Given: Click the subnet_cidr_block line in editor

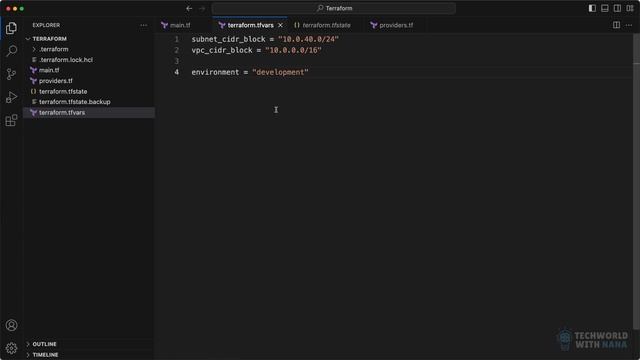Looking at the screenshot, I should click(265, 39).
